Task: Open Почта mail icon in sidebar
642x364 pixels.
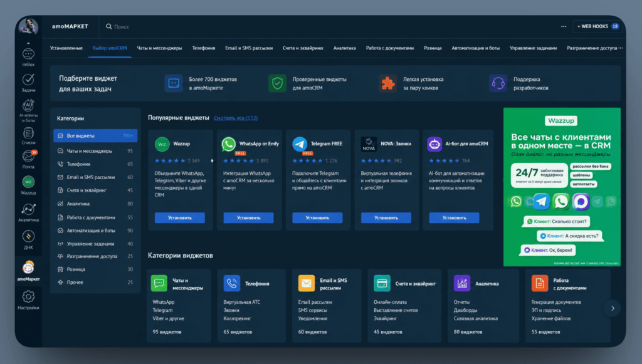Action: [x=28, y=160]
